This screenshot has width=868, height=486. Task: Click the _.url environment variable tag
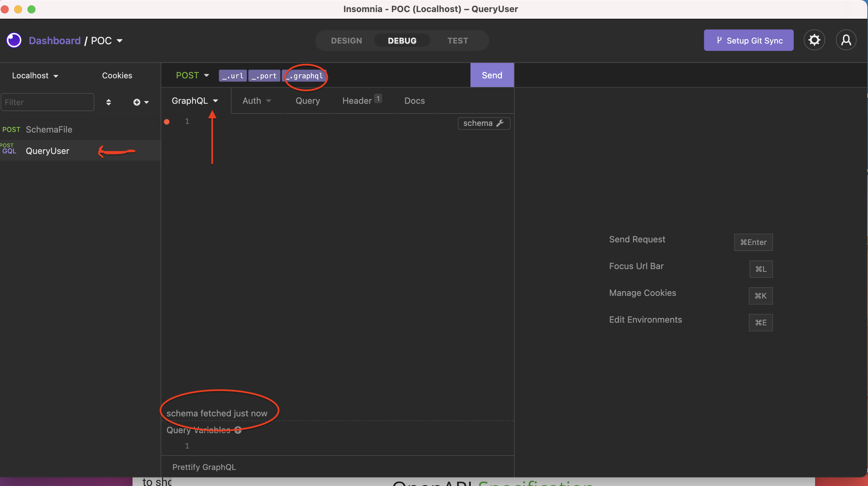(232, 76)
